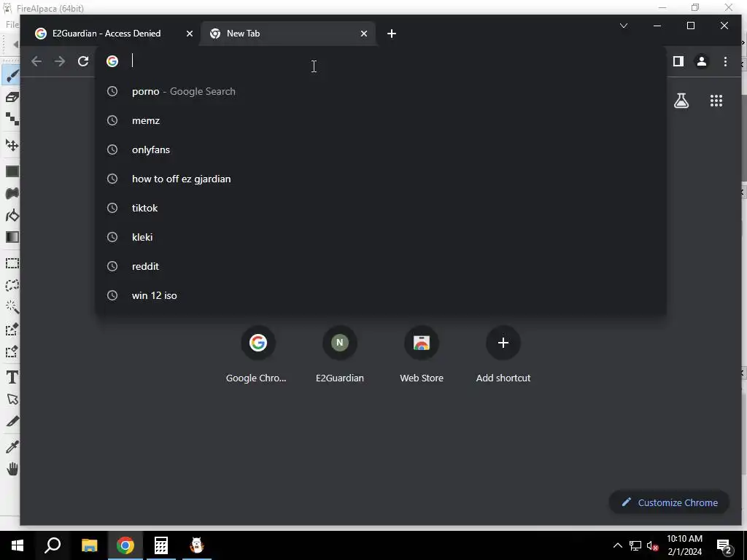
Task: Open Windows taskbar search
Action: 53,545
